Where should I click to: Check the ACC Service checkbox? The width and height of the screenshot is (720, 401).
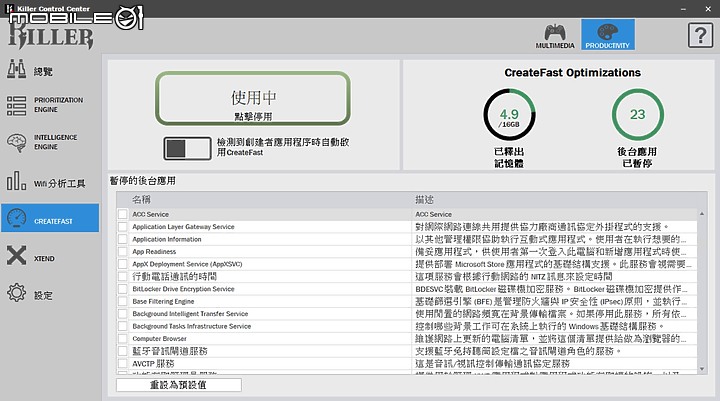(123, 214)
